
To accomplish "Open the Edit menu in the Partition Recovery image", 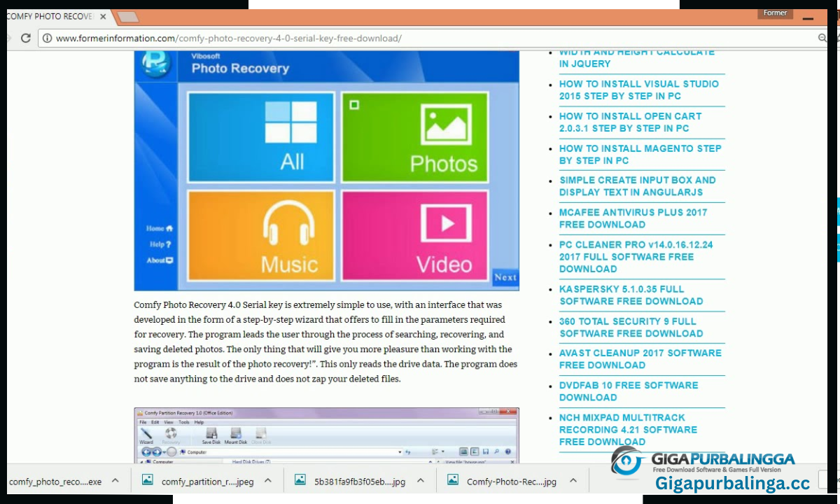I will [x=155, y=422].
